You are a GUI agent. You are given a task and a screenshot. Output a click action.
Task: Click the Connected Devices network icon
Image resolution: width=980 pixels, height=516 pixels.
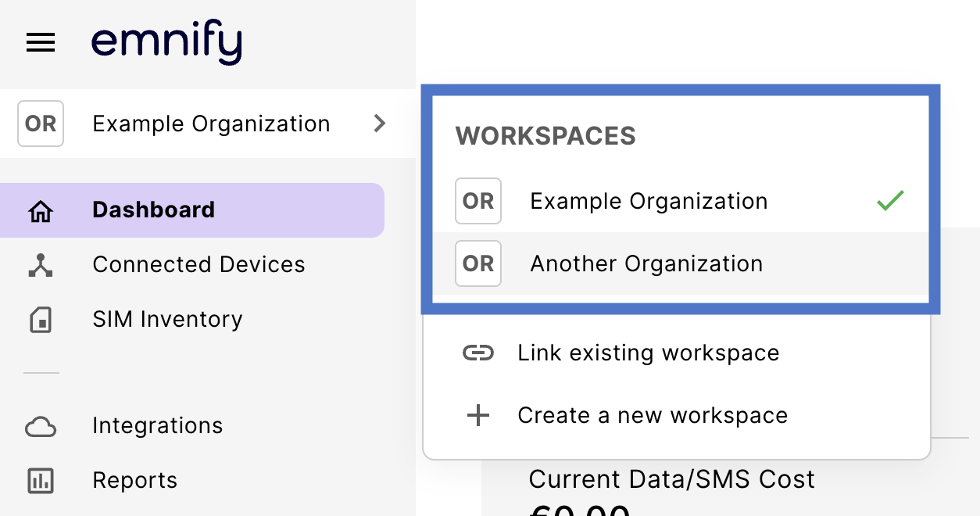[41, 265]
